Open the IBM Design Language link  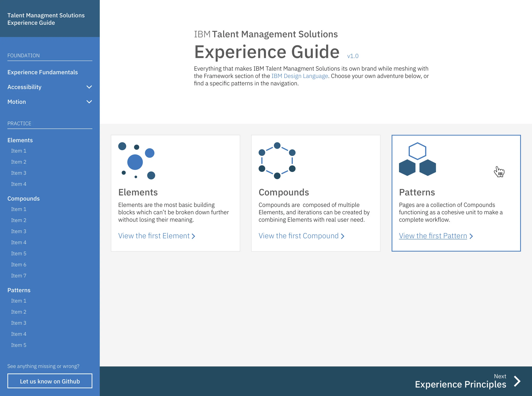click(300, 76)
